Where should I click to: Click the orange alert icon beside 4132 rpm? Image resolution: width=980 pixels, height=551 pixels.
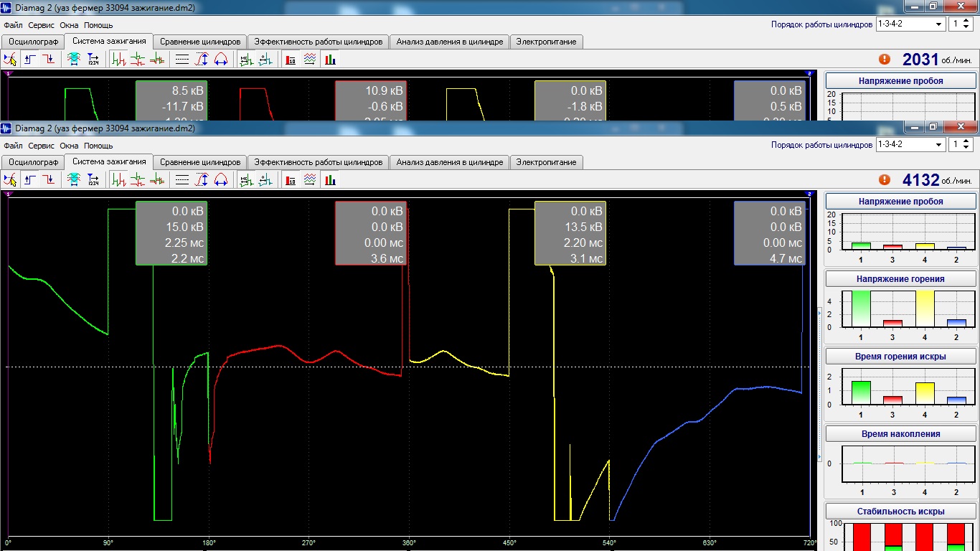885,180
